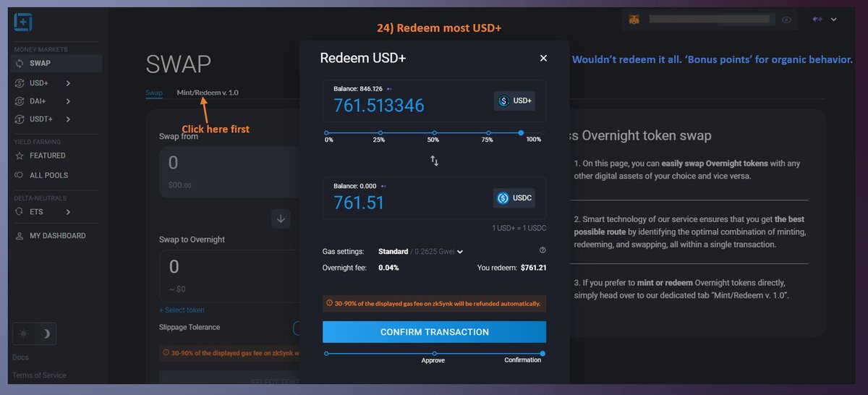Open Terms of Service link
Viewport: 868px width, 395px height.
coord(39,375)
